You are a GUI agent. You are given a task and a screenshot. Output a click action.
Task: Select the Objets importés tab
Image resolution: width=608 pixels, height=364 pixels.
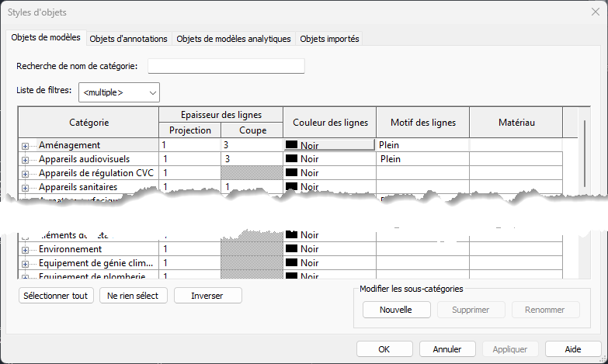pyautogui.click(x=329, y=39)
